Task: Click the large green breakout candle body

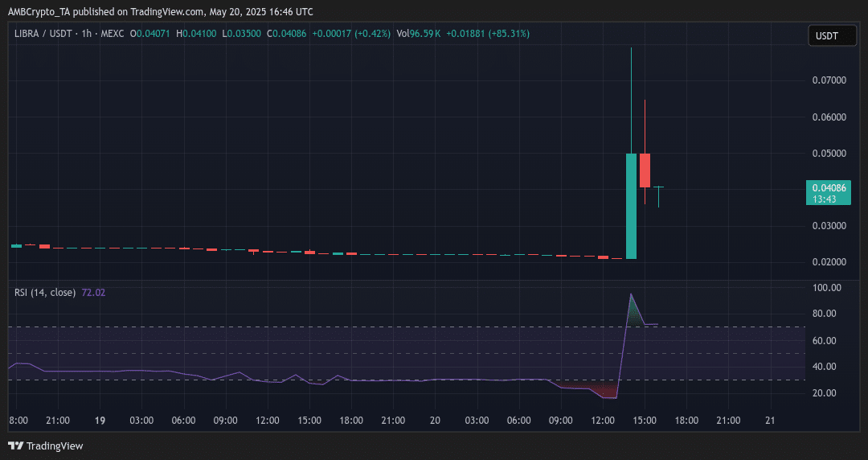Action: click(x=631, y=206)
